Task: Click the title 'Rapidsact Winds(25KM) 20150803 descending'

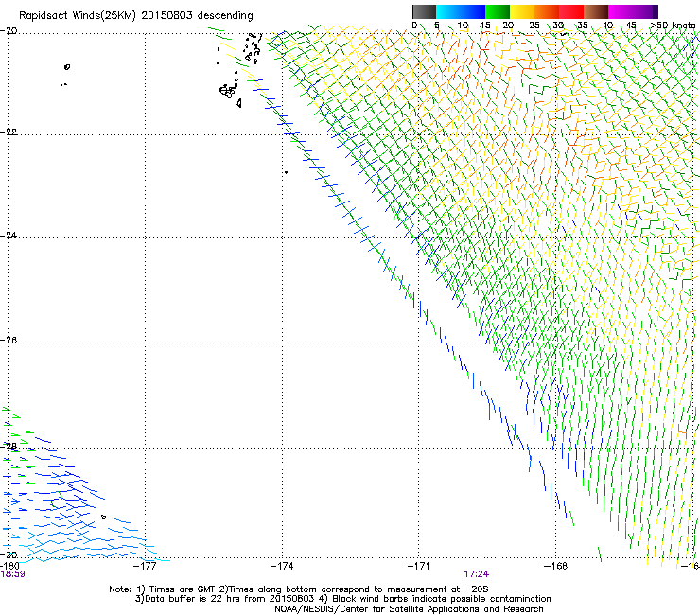Action: (x=136, y=16)
